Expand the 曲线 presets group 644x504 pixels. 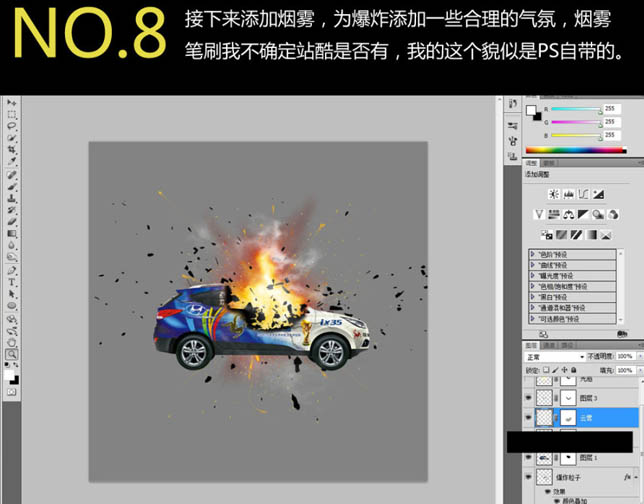[533, 265]
